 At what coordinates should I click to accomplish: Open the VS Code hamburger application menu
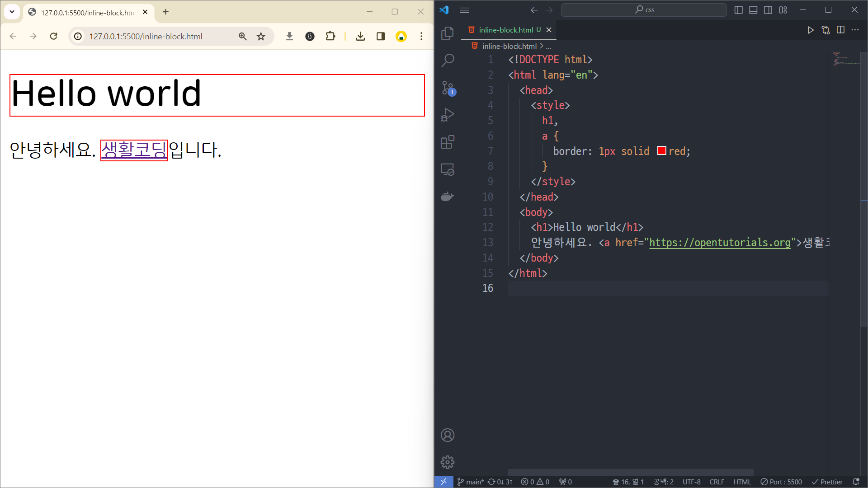(464, 10)
